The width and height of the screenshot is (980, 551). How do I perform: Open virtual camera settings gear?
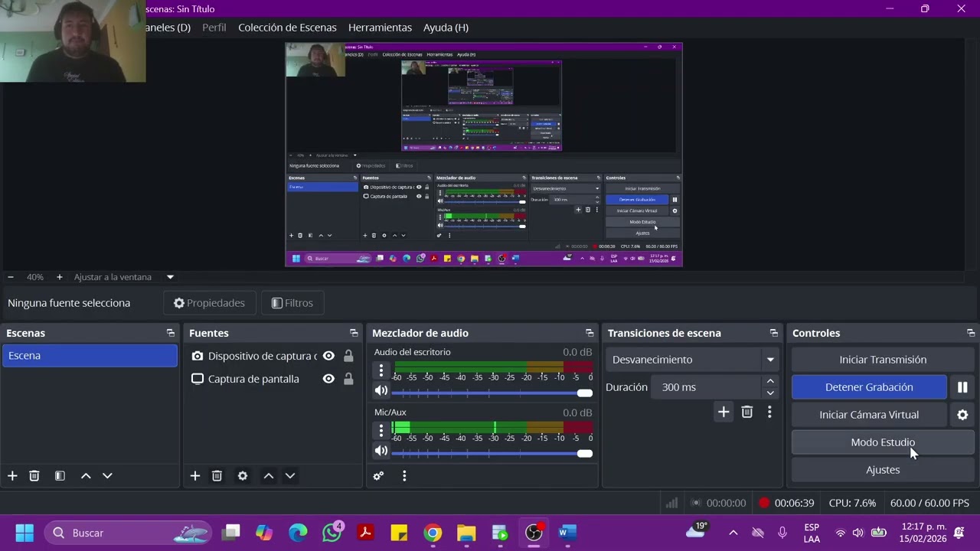click(962, 415)
